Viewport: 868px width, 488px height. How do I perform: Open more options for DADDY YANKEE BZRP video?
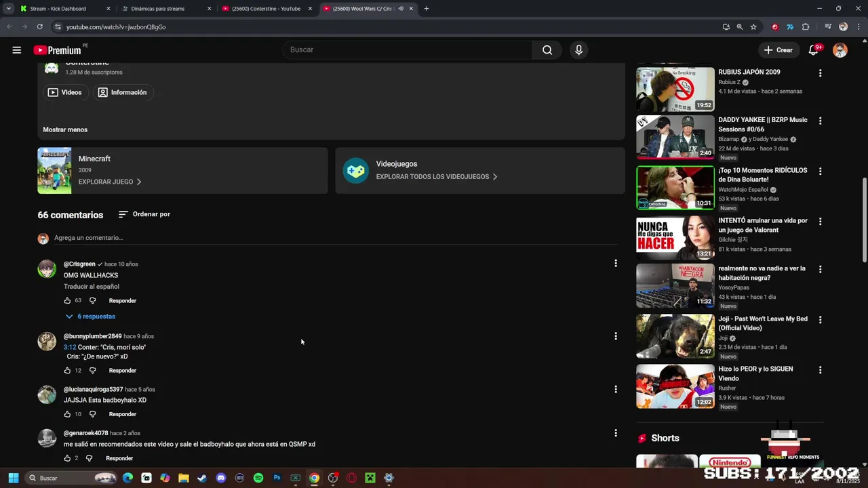click(x=820, y=121)
